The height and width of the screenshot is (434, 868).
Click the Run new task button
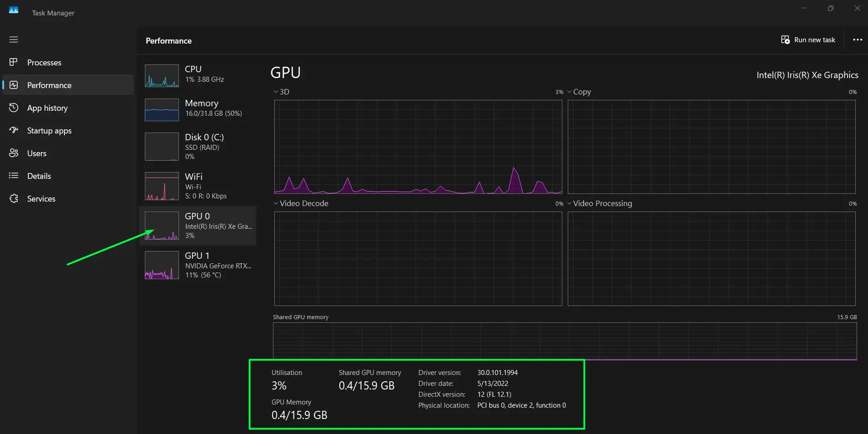pos(808,39)
